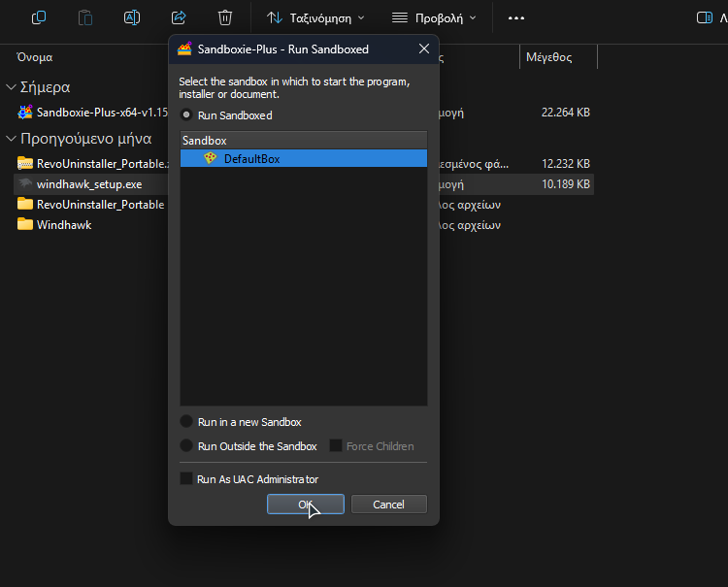
Task: Sort by the Όνομα column header
Action: [35, 57]
